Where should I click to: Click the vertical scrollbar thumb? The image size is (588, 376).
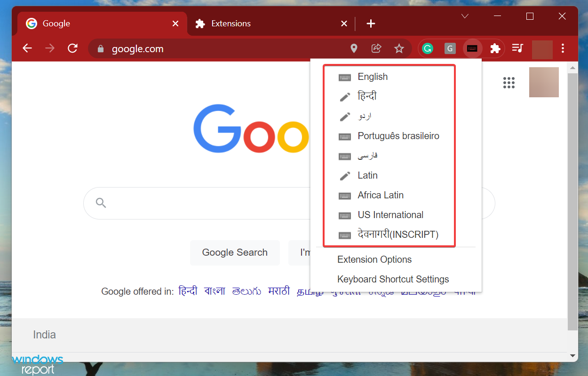point(572,202)
